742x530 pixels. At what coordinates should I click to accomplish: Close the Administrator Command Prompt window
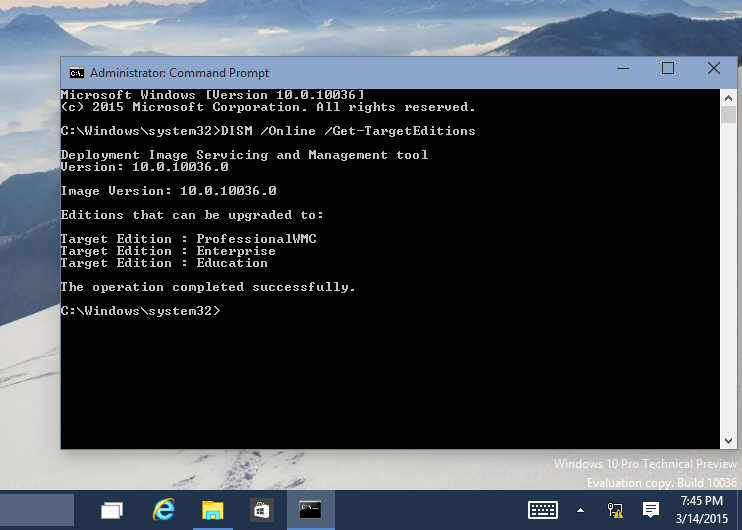coord(713,69)
